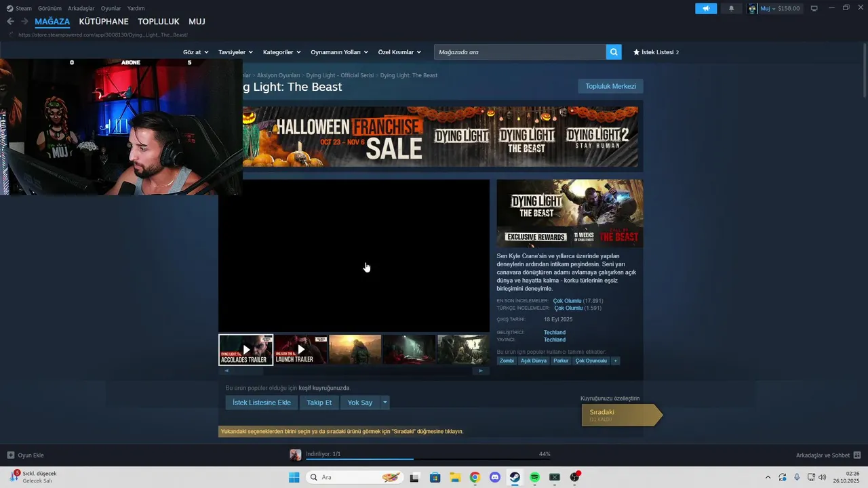Switch to the KÜTÜPHANE tab
868x488 pixels.
pyautogui.click(x=104, y=22)
